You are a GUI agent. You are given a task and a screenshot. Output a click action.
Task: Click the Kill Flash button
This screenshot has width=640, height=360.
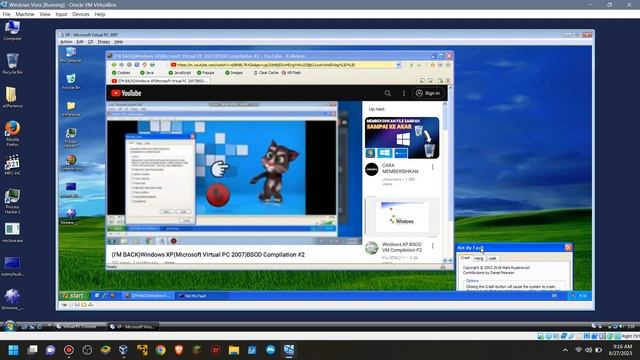click(x=291, y=73)
